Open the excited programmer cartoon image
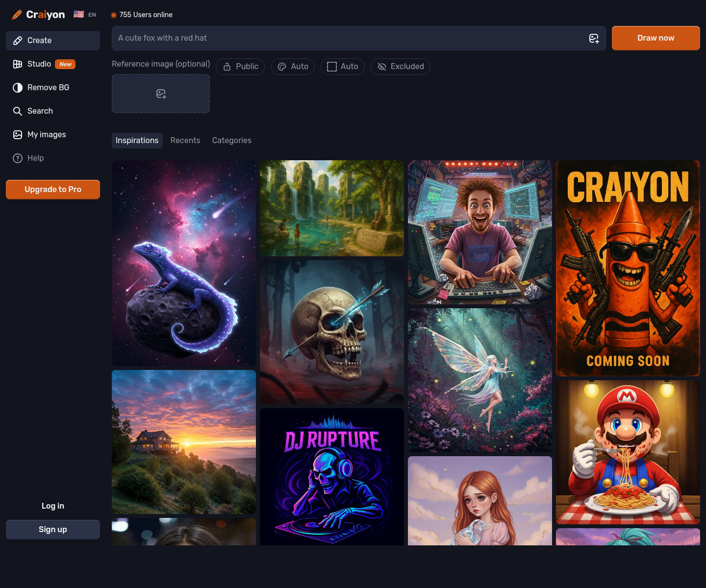The height and width of the screenshot is (588, 706). coord(480,232)
